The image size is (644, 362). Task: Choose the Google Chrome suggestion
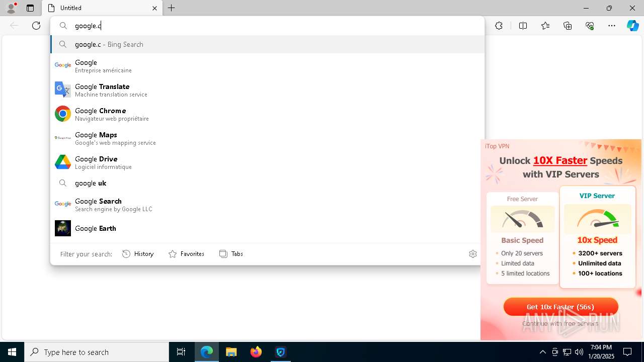point(267,114)
